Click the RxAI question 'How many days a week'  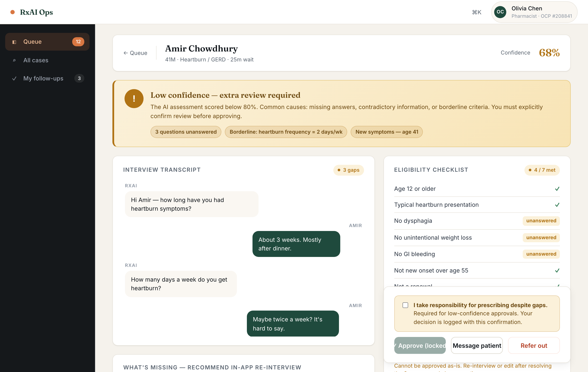pyautogui.click(x=181, y=284)
